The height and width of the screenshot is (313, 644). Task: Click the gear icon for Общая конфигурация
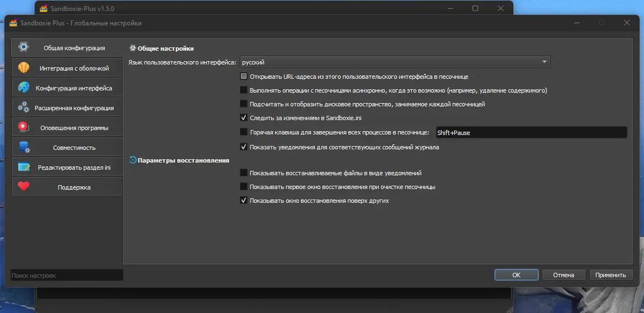[x=23, y=47]
